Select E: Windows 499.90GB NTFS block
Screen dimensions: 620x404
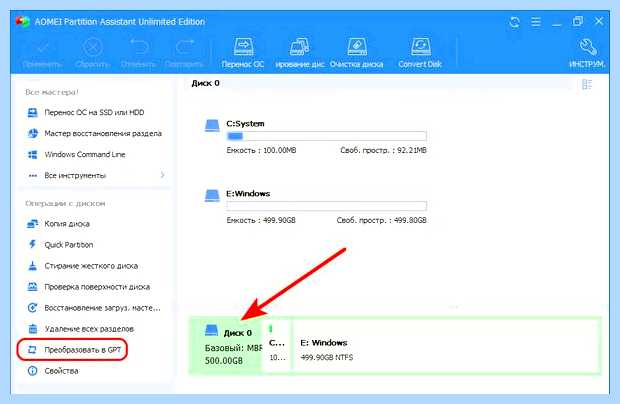point(446,345)
